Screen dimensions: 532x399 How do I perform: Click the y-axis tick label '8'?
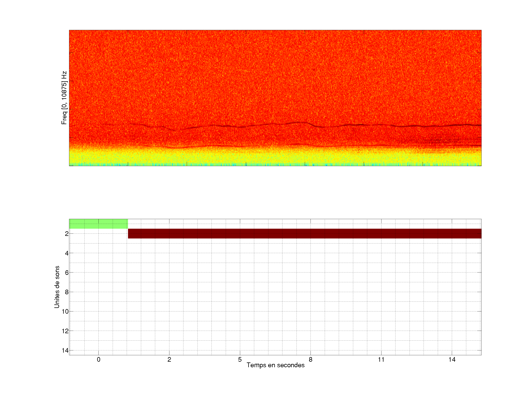pos(67,292)
